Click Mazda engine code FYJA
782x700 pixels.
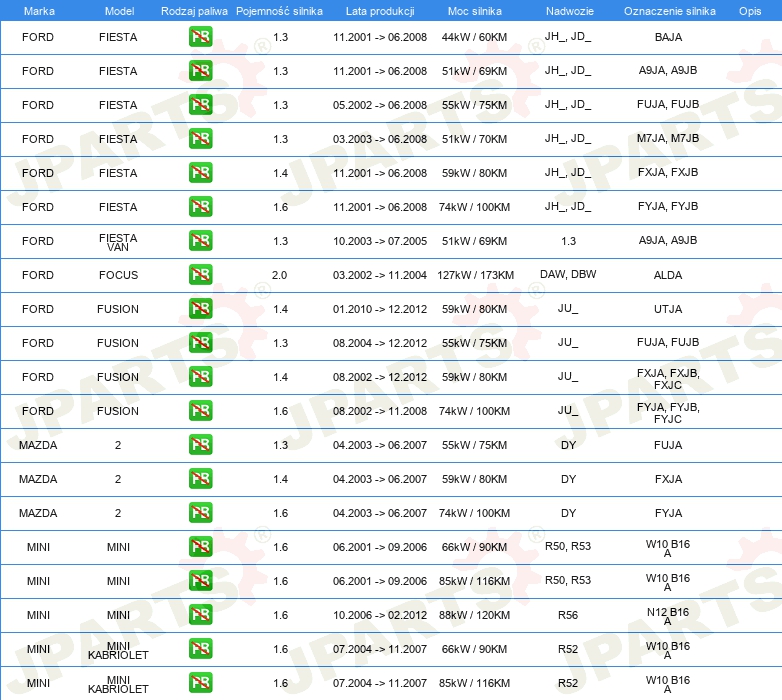coord(668,513)
